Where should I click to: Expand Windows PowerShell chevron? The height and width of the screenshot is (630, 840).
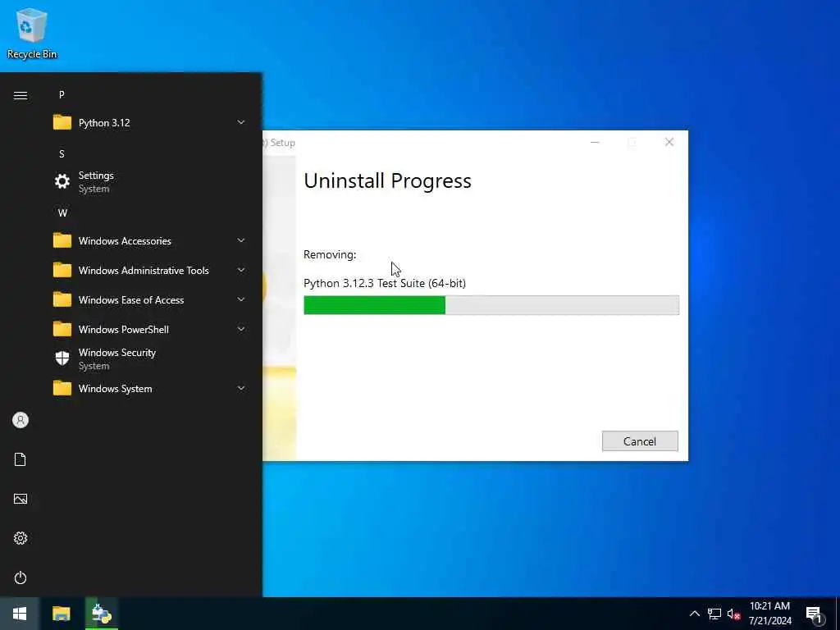(x=241, y=329)
